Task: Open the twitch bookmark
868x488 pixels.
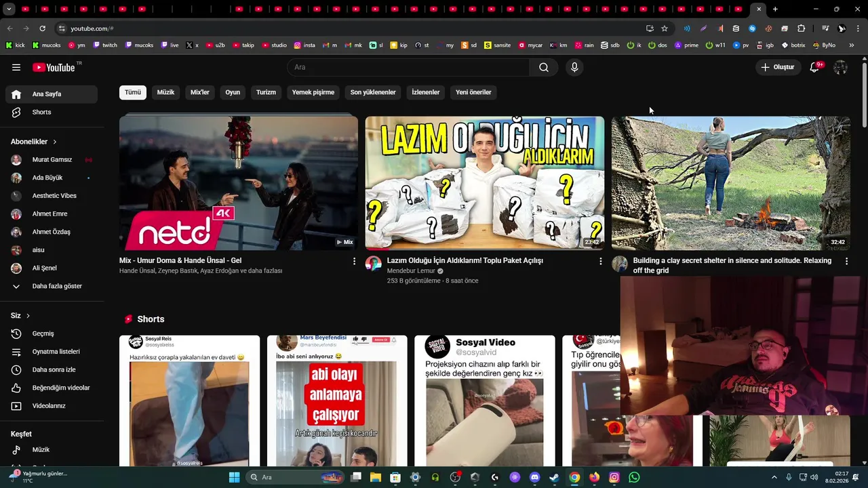Action: point(105,45)
